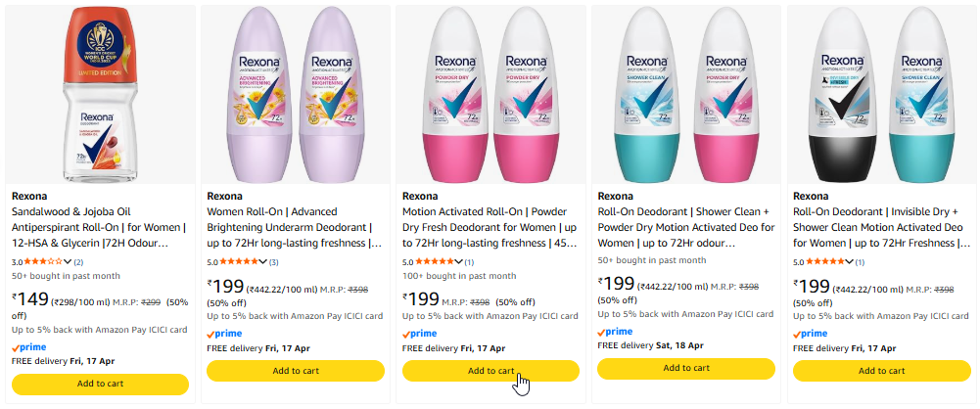Add the Sandalwood & Jojoba roll-on to cart
This screenshot has width=980, height=409.
coord(100,384)
